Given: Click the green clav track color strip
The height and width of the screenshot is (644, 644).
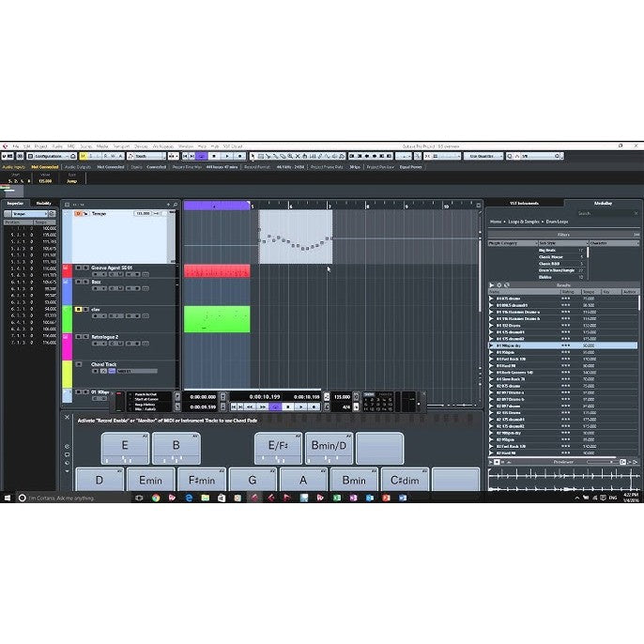Looking at the screenshot, I should [x=67, y=319].
